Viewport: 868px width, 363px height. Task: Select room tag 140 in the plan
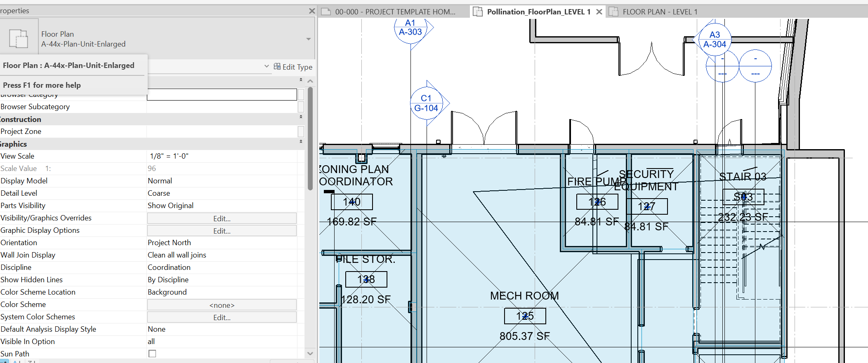351,202
